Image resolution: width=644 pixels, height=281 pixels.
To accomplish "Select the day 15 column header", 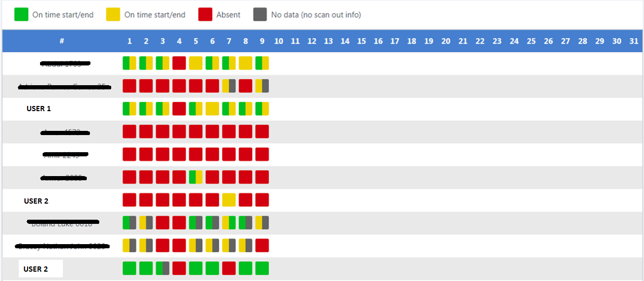I will [362, 41].
